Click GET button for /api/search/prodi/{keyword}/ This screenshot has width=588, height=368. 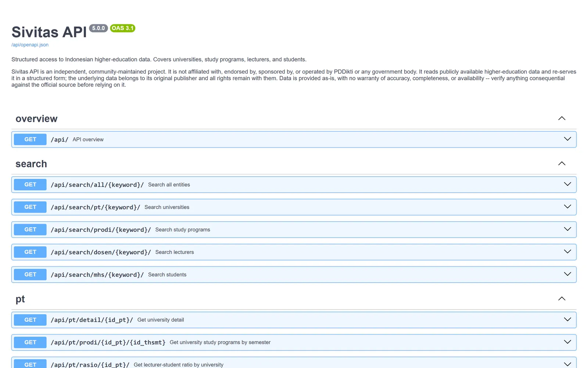pos(30,230)
